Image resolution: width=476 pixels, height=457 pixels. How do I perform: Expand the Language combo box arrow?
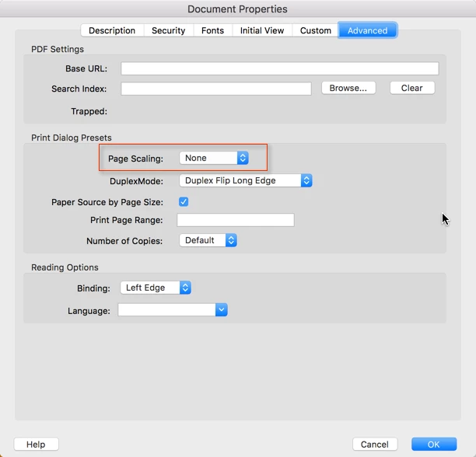[x=222, y=310]
